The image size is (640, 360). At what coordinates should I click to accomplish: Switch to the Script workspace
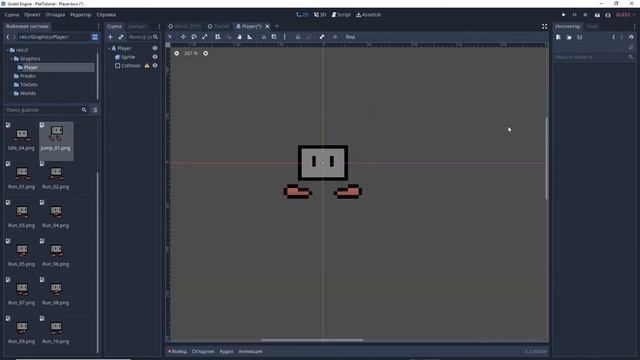tap(341, 15)
